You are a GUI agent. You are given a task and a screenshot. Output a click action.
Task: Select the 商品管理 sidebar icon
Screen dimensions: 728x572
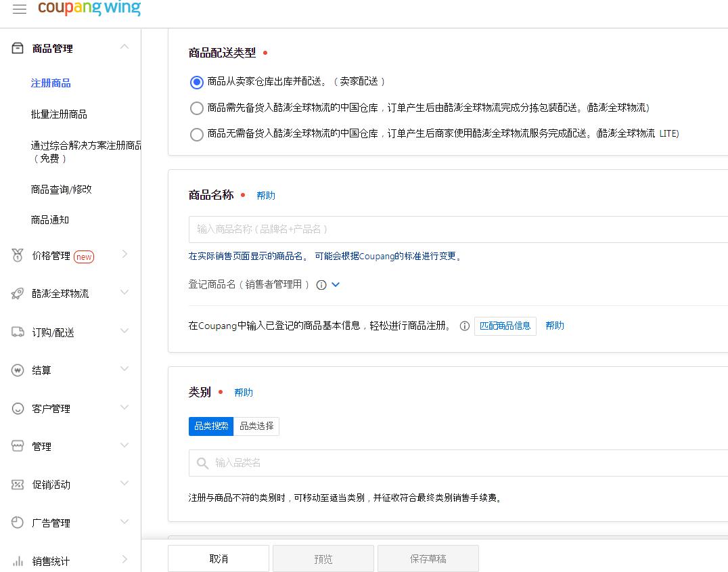[x=17, y=47]
